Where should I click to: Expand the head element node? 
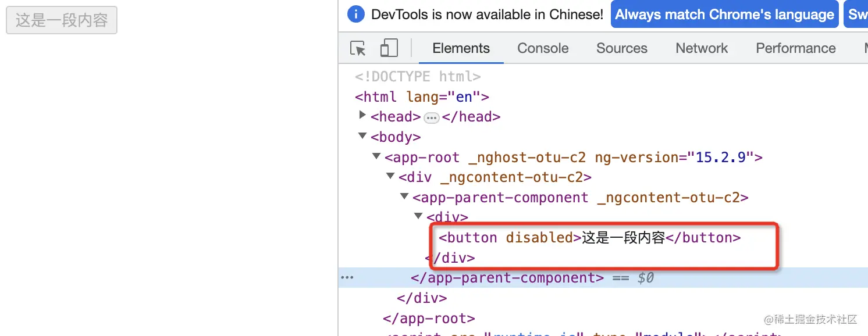[363, 116]
